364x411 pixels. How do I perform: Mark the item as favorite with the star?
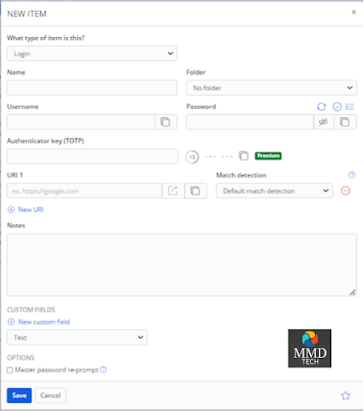[x=346, y=396]
